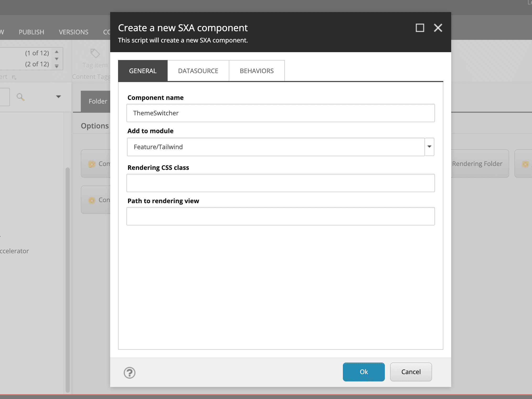Expand the Insert group launcher icon
The width and height of the screenshot is (532, 399).
[x=14, y=77]
